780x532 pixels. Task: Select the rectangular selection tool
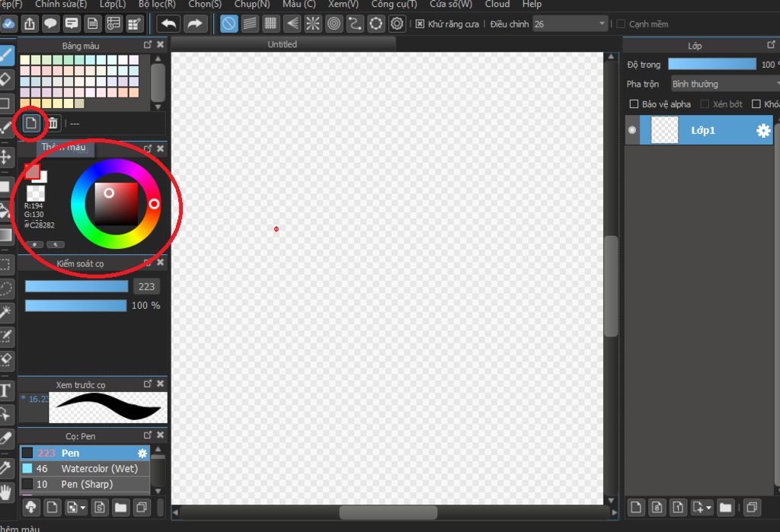[5, 265]
